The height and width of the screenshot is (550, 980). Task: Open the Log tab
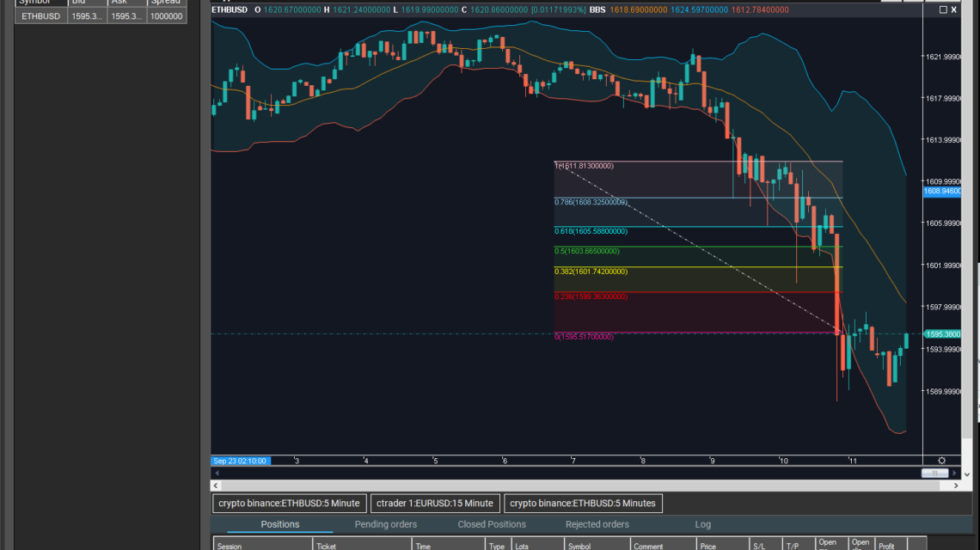tap(702, 524)
